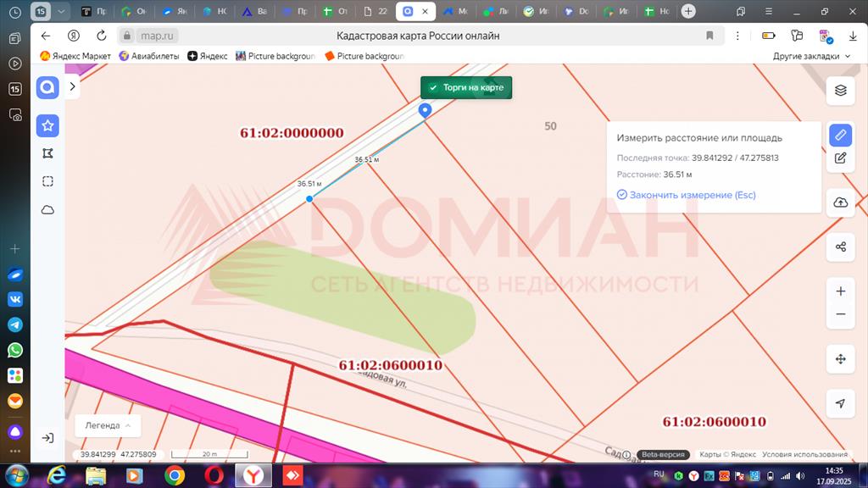The width and height of the screenshot is (868, 488).
Task: Select the polygon area tool in sidebar
Action: point(47,153)
